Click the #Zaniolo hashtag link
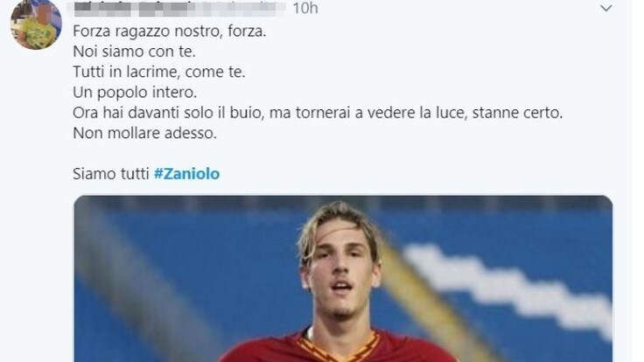This screenshot has height=362, width=644. click(x=187, y=174)
